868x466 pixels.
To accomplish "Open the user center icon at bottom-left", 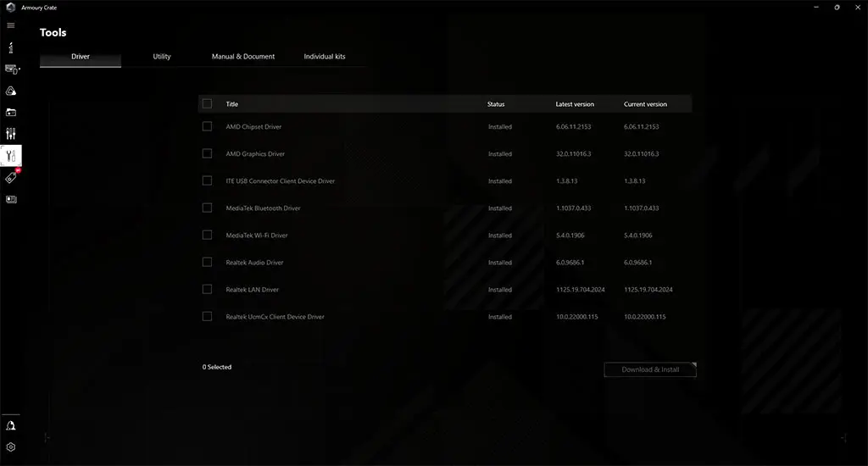I will tap(11, 425).
